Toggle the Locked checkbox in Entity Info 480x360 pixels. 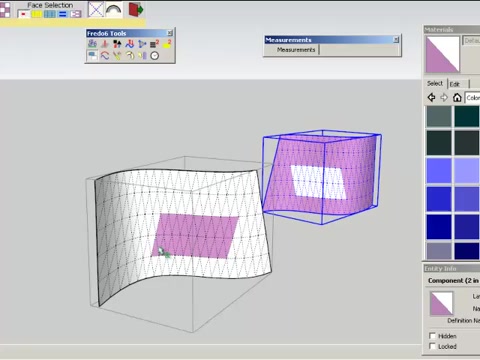432,346
